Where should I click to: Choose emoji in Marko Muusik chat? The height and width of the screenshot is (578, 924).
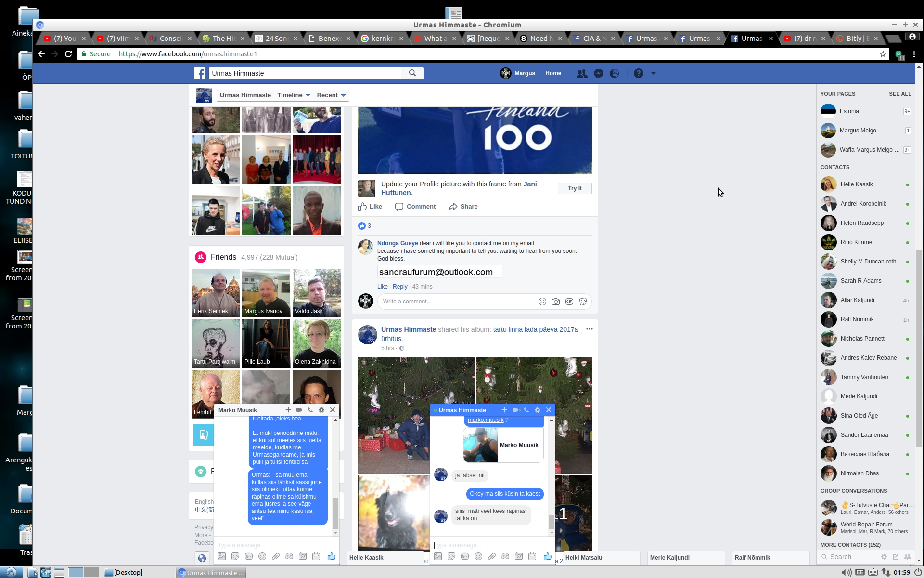point(262,556)
